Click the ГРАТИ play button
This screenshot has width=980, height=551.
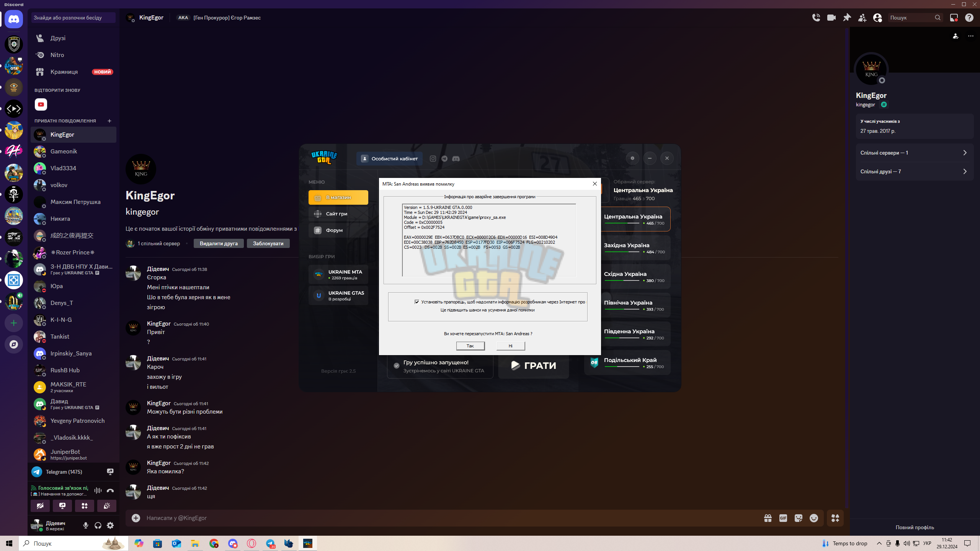(x=534, y=366)
